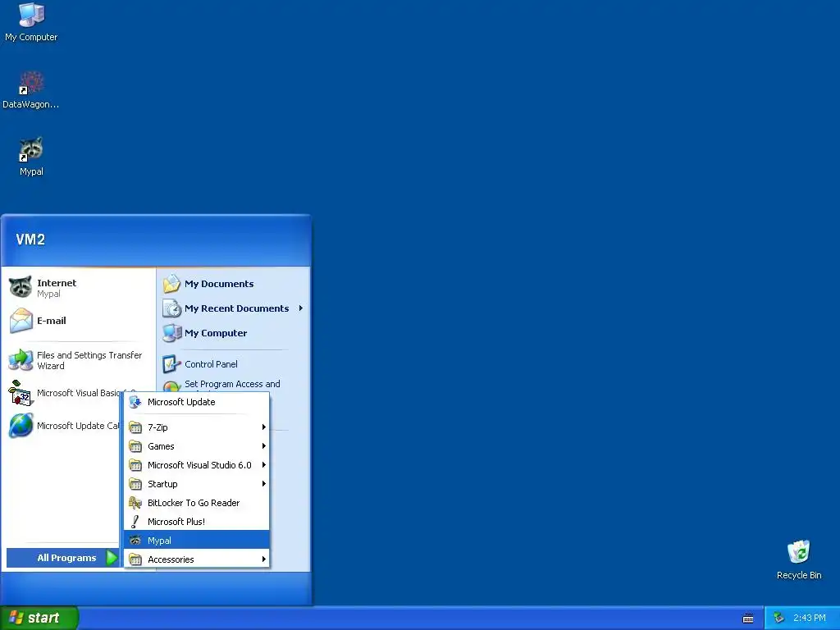The width and height of the screenshot is (840, 630).
Task: Expand the My Recent Documents arrow
Action: point(301,308)
